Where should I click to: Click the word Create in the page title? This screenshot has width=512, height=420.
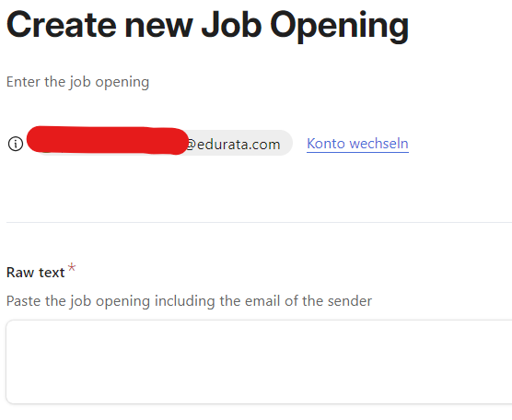(x=62, y=25)
